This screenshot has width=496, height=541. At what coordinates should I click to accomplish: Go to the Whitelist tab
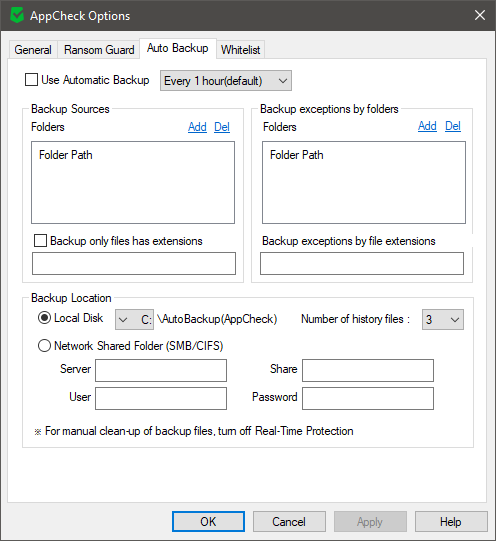(x=240, y=50)
